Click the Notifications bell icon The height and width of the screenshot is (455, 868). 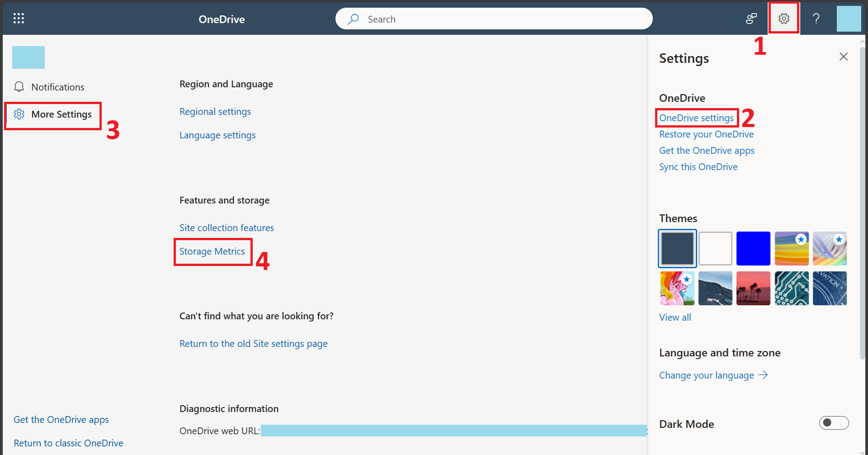[x=19, y=87]
